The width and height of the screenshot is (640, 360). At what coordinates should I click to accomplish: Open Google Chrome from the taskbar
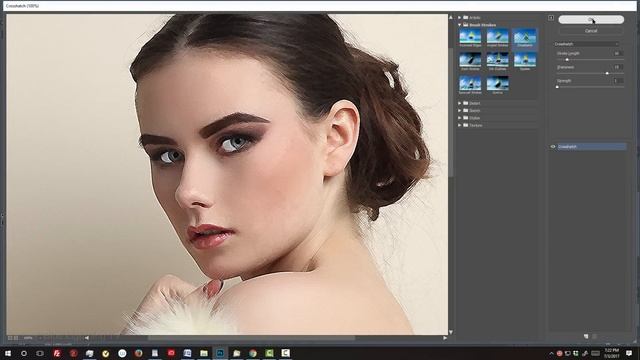tap(253, 353)
